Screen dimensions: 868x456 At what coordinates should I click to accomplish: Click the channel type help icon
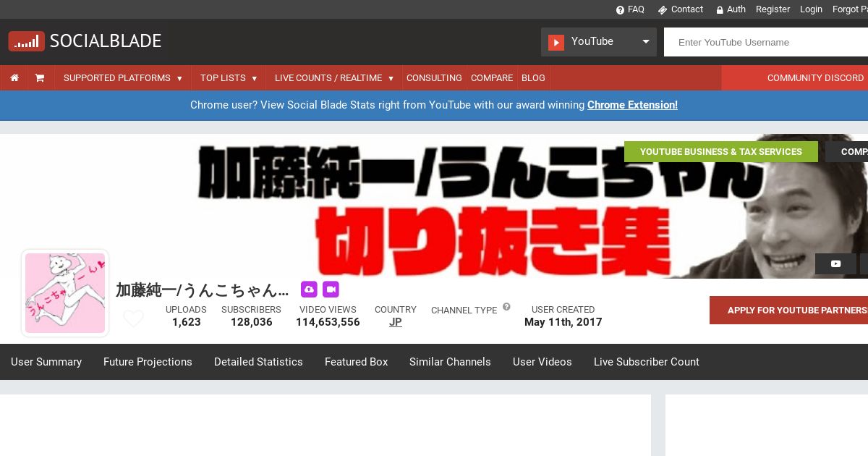506,307
